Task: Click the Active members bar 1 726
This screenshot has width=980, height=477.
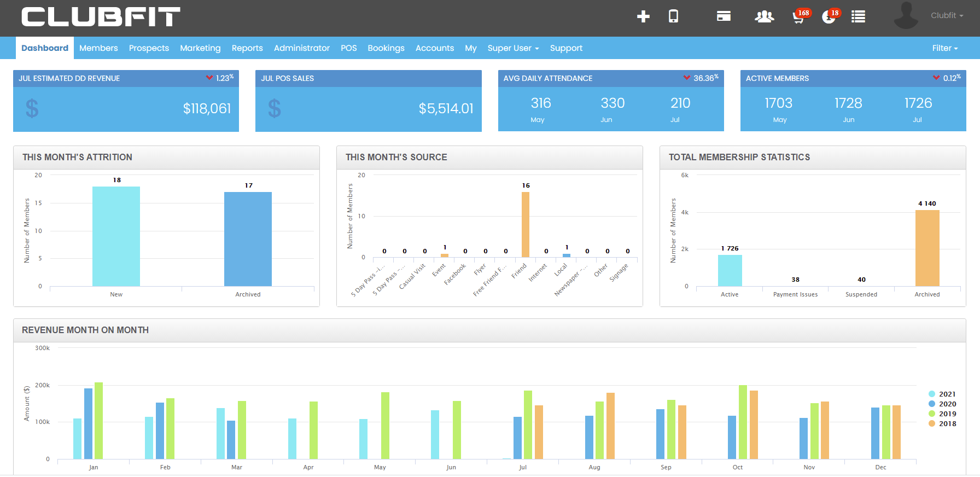Action: 730,270
